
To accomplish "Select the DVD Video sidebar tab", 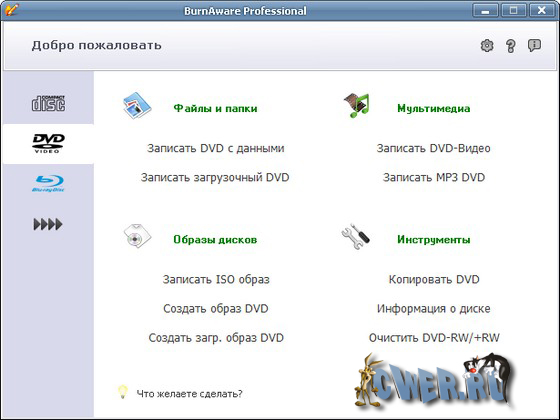I will 49,144.
